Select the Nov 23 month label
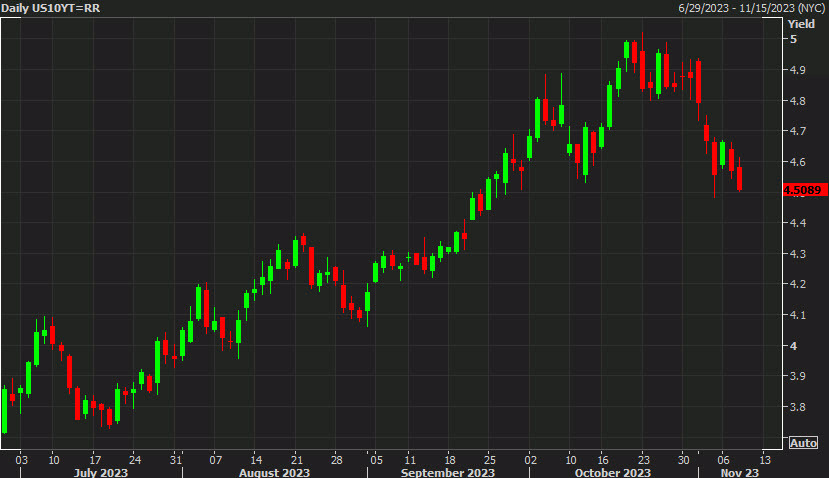This screenshot has width=829, height=478. (x=739, y=472)
